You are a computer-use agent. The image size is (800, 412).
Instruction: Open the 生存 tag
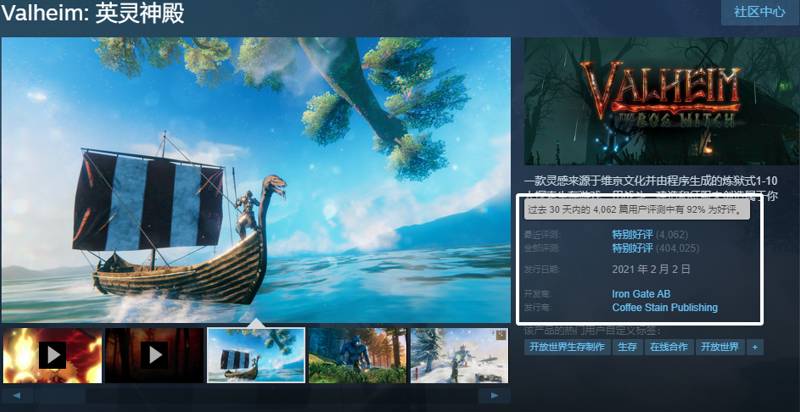coord(628,347)
